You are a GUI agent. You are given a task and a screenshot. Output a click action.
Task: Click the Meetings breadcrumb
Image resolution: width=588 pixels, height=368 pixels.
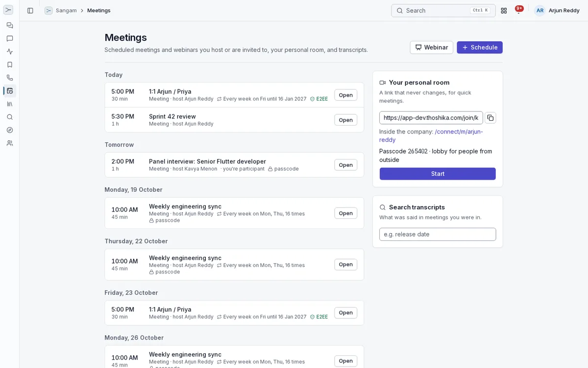coord(99,10)
